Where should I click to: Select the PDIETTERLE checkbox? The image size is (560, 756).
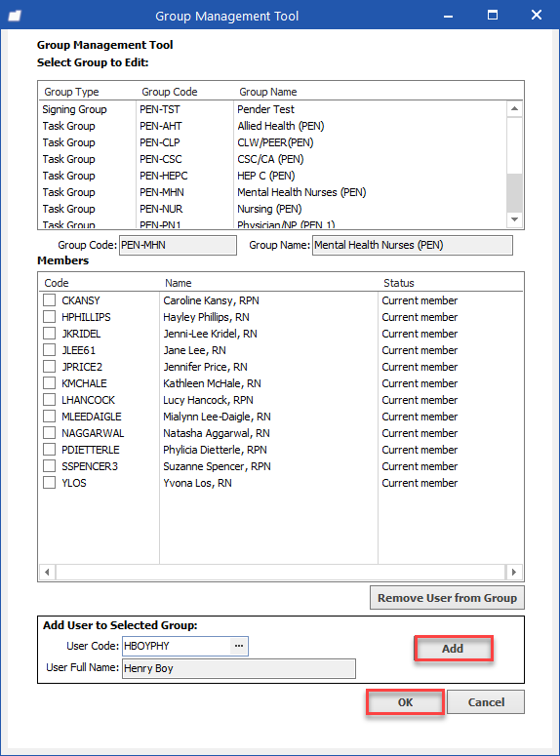49,450
